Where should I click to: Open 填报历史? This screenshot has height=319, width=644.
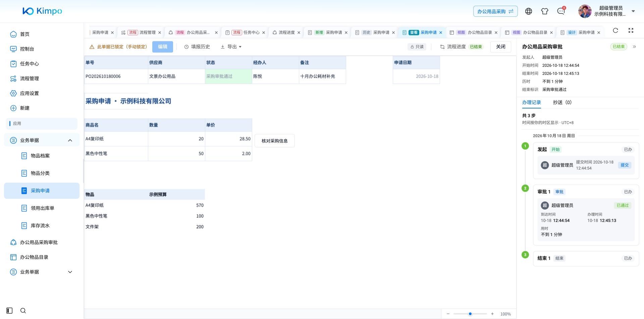(197, 47)
